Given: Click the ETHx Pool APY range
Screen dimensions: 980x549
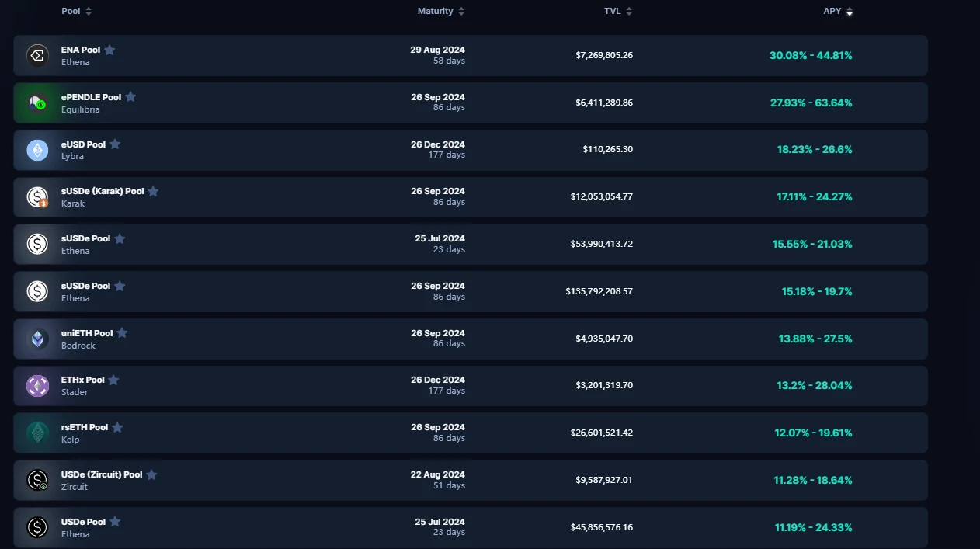Looking at the screenshot, I should (x=813, y=386).
